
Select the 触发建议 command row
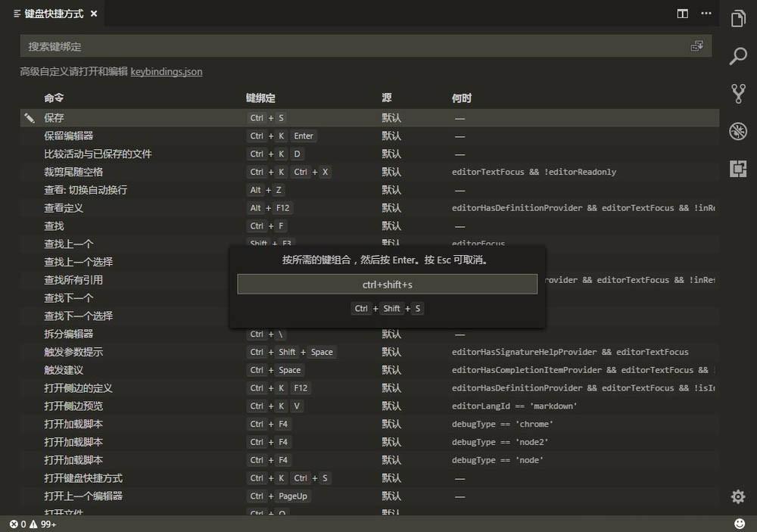(114, 369)
